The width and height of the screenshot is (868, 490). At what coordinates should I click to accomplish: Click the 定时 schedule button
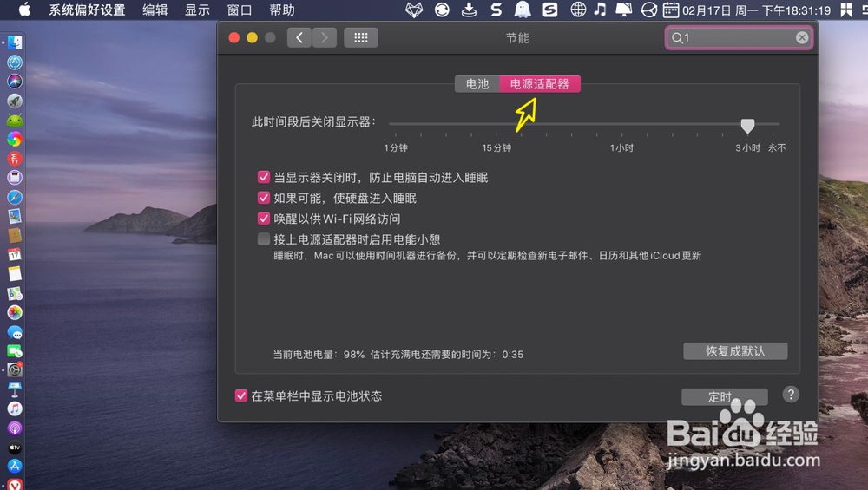click(724, 396)
